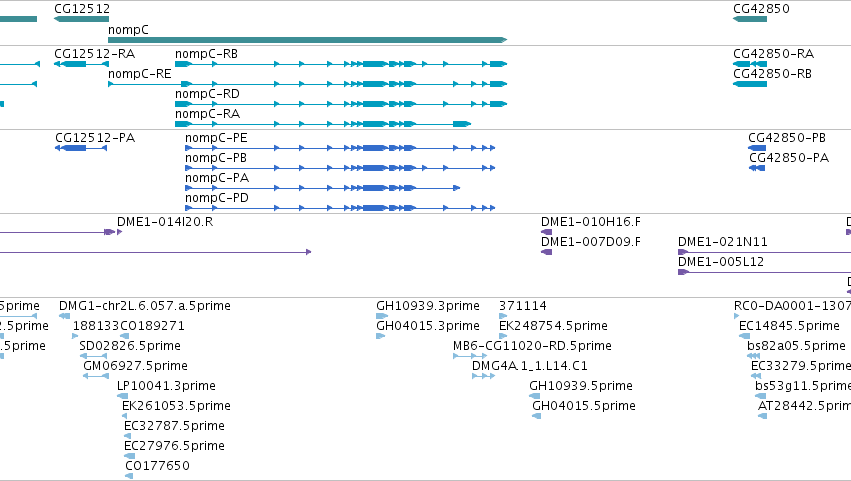Click the DME1-010H16.F clone marker
Viewport: 851px width, 481px height.
[x=547, y=232]
